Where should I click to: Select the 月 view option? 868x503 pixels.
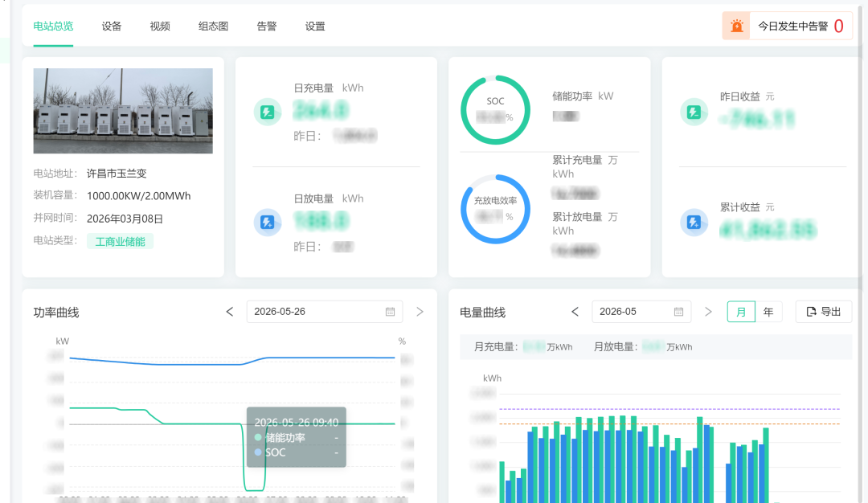(x=741, y=312)
